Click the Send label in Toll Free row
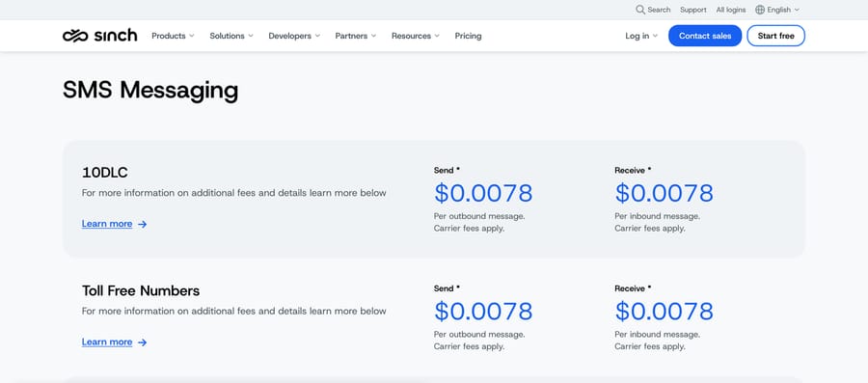The height and width of the screenshot is (383, 868). click(x=447, y=288)
